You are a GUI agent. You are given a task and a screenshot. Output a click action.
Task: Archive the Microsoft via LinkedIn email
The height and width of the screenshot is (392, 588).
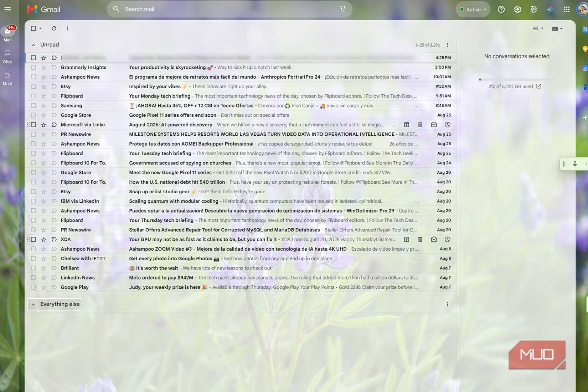[406, 125]
